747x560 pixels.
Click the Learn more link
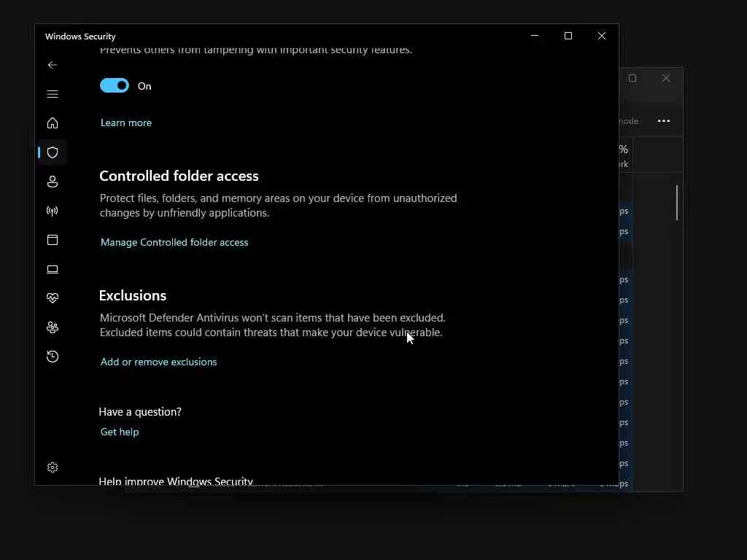(126, 122)
